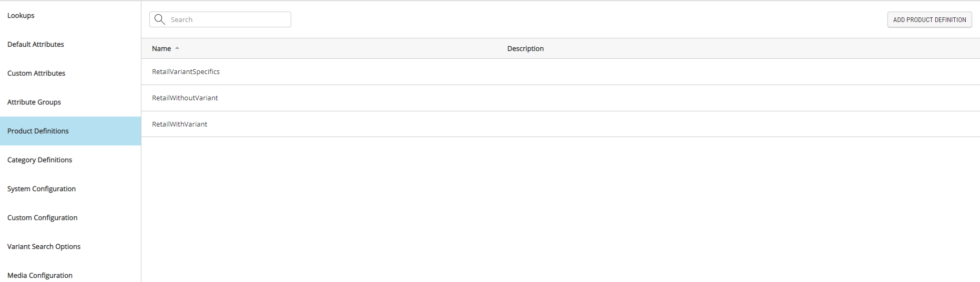The width and height of the screenshot is (980, 282).
Task: Go to Default Attributes section
Action: (x=36, y=45)
